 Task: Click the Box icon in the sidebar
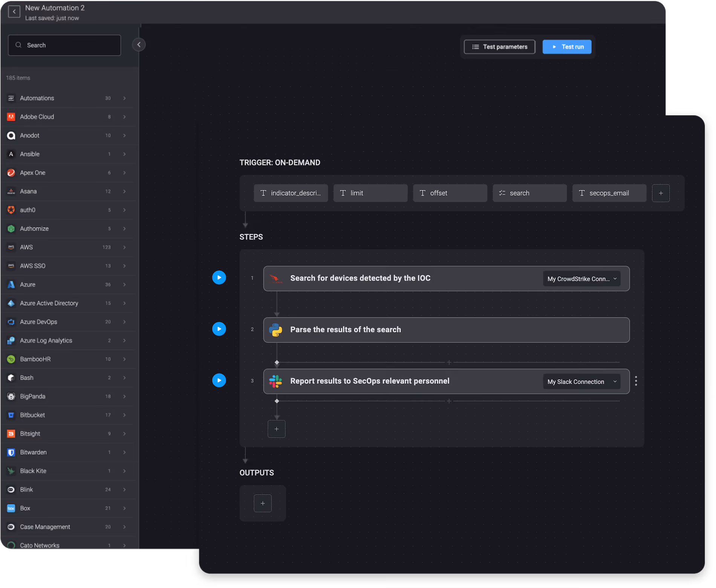pyautogui.click(x=11, y=508)
